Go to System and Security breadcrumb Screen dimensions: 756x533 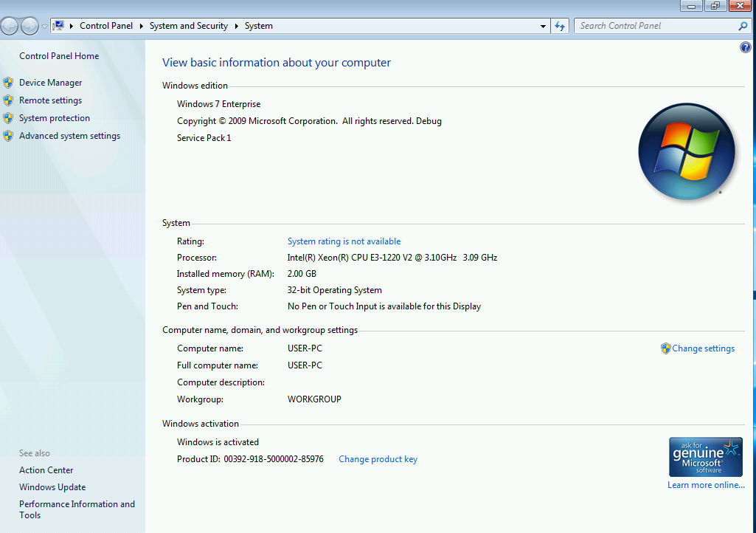[x=189, y=26]
